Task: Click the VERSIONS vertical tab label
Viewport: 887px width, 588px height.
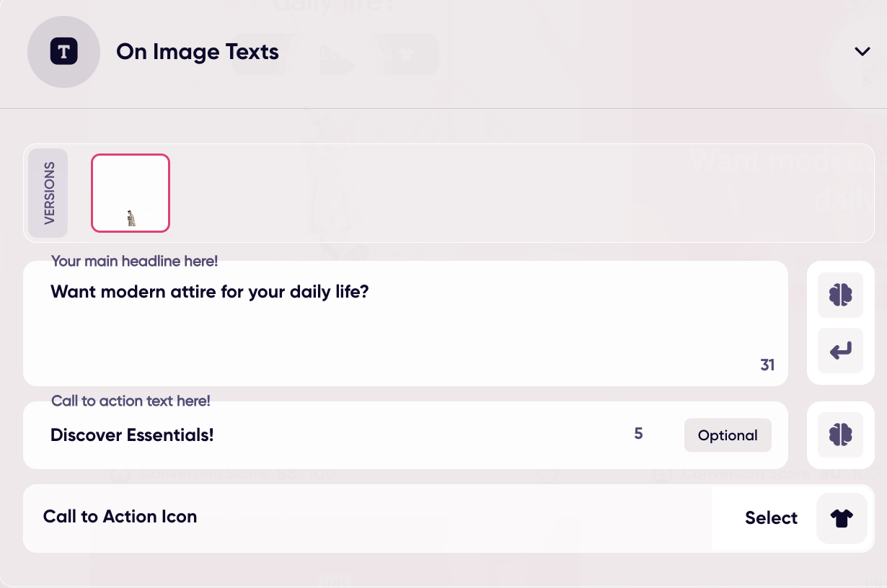Action: pos(49,193)
